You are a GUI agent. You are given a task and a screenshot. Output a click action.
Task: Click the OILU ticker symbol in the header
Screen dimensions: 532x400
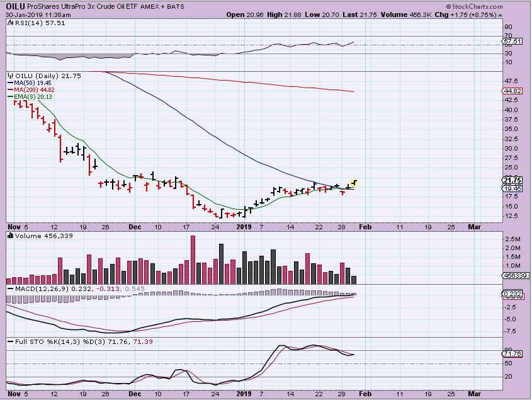[x=16, y=6]
